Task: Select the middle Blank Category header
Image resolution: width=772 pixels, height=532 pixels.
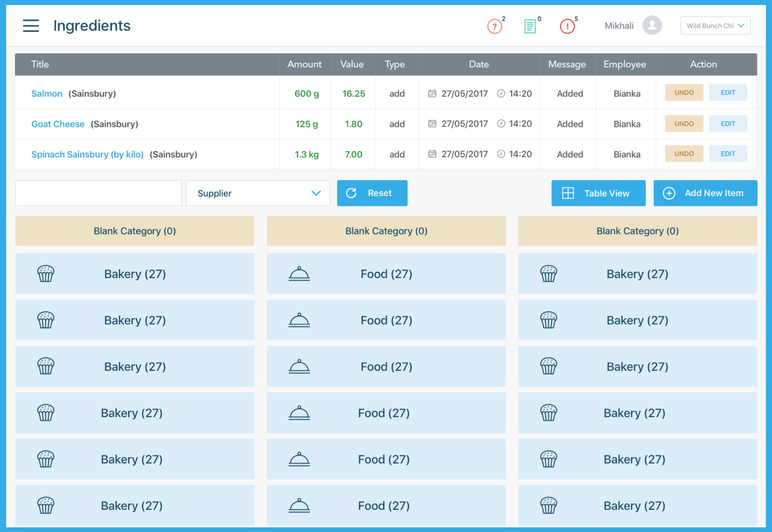Action: pyautogui.click(x=386, y=231)
